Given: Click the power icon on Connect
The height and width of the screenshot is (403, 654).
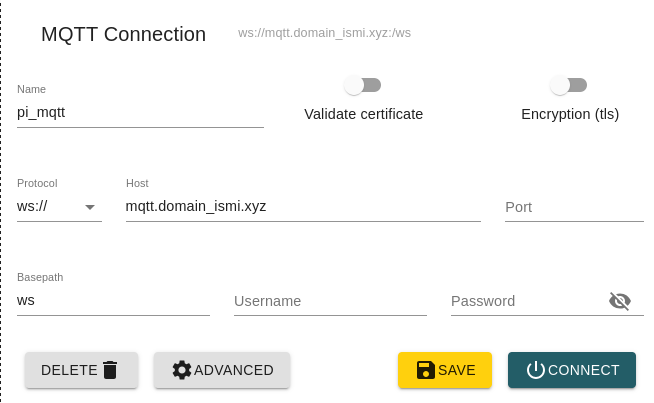Looking at the screenshot, I should click(536, 370).
